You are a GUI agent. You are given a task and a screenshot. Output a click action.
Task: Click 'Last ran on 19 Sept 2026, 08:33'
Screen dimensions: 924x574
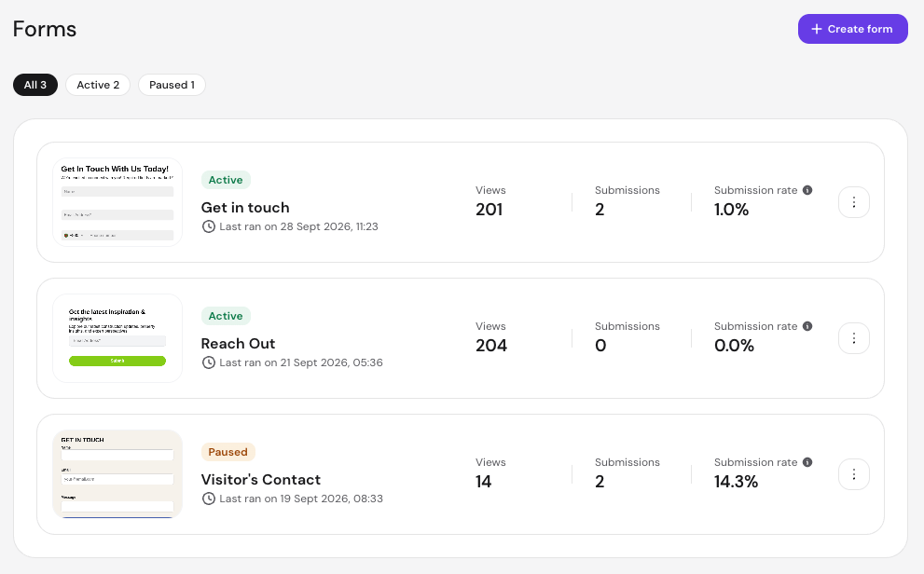coord(301,499)
